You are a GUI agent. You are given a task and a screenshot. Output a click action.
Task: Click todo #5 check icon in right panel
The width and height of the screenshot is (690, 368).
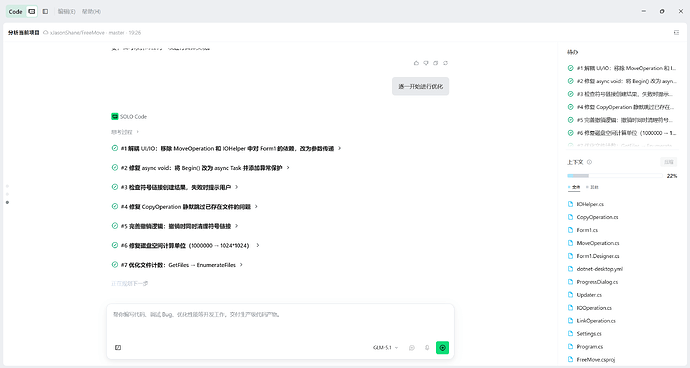[571, 120]
